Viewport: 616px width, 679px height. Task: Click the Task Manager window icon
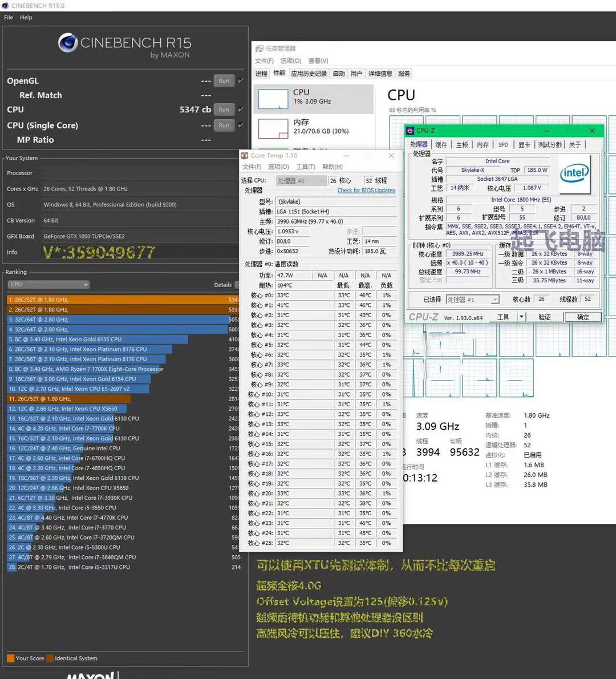(260, 48)
